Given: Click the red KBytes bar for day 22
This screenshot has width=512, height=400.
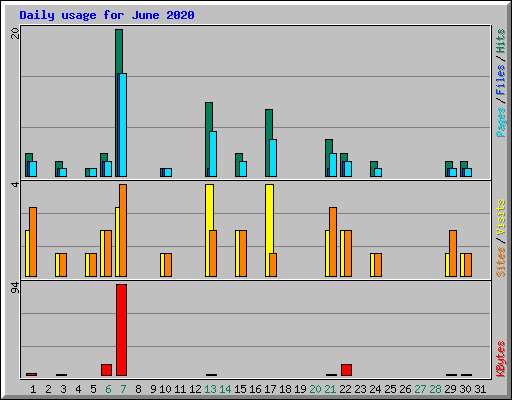Looking at the screenshot, I should 346,370.
